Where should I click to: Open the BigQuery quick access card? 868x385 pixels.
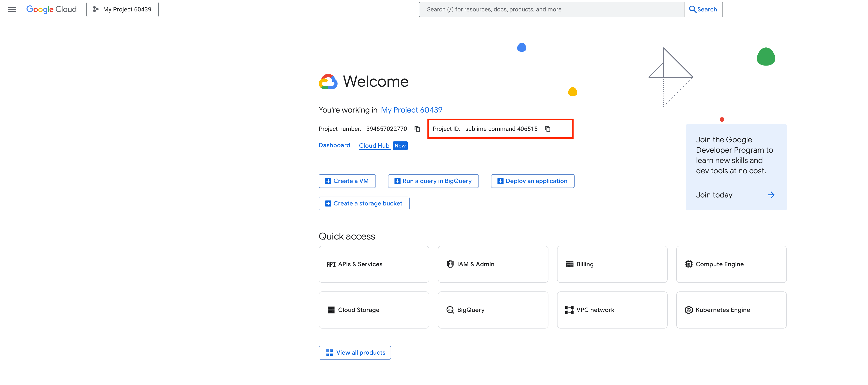click(x=493, y=310)
